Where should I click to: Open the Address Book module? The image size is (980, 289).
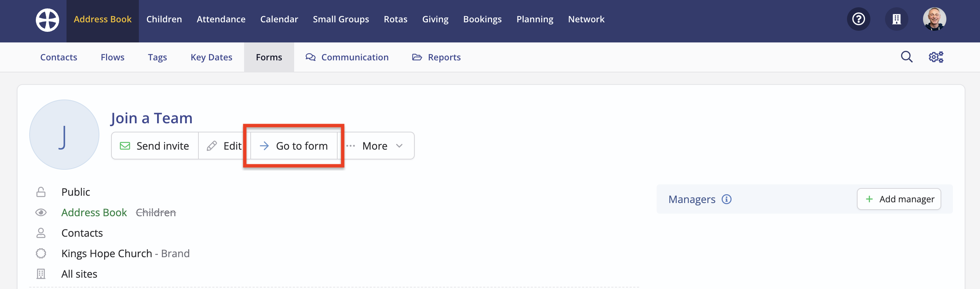point(102,19)
